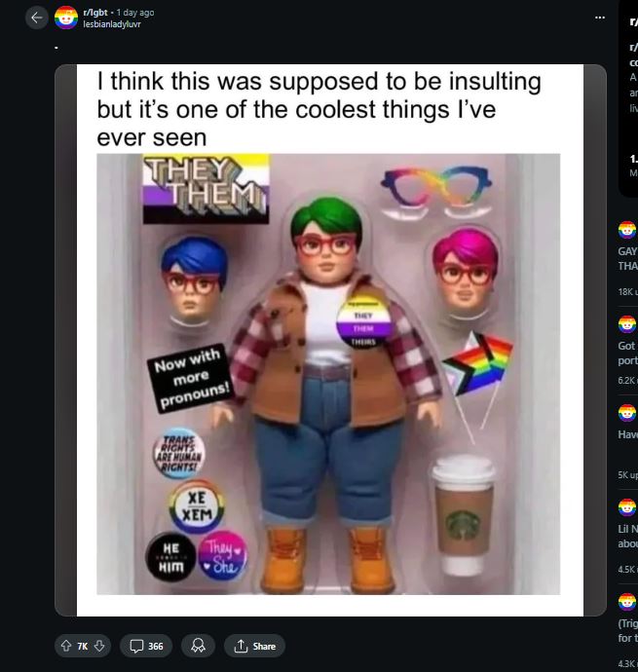The height and width of the screenshot is (672, 638).
Task: Click the 7K vote count
Action: pos(83,646)
